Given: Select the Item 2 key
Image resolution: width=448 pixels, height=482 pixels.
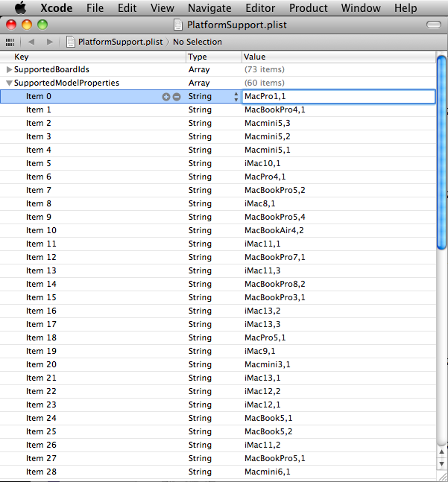Looking at the screenshot, I should [39, 123].
